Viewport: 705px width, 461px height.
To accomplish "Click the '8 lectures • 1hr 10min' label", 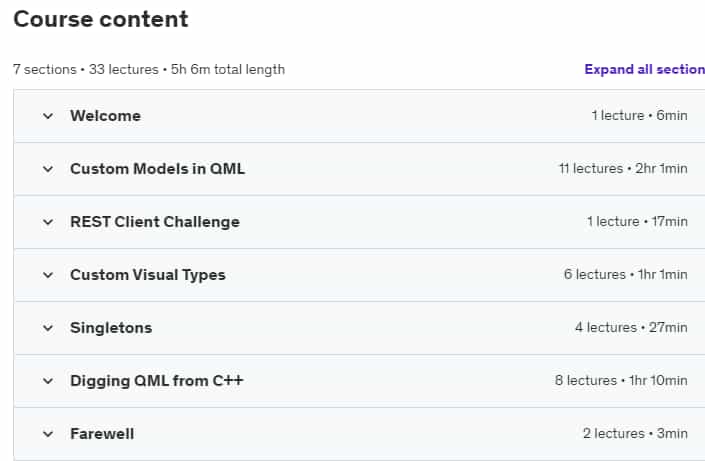I will (x=621, y=380).
